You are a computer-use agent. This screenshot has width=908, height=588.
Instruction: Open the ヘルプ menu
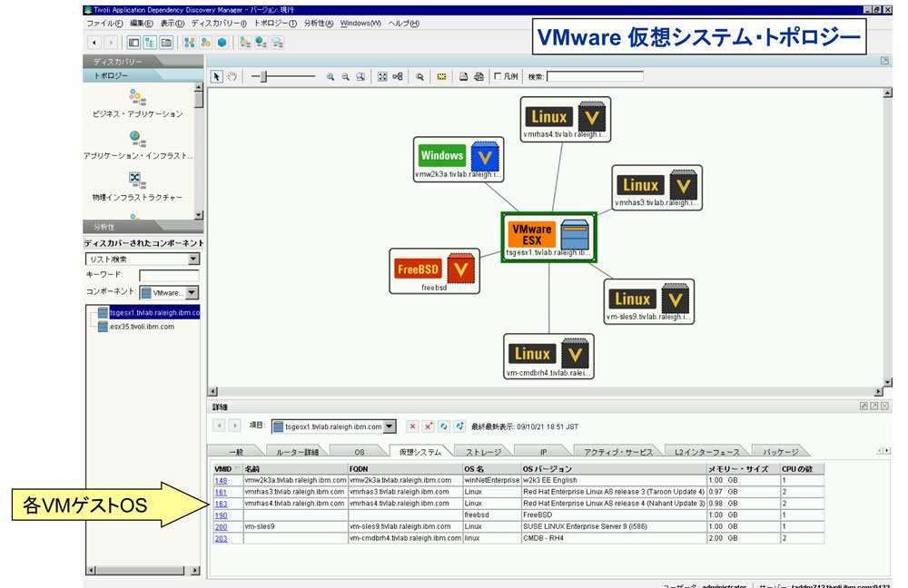[x=404, y=24]
